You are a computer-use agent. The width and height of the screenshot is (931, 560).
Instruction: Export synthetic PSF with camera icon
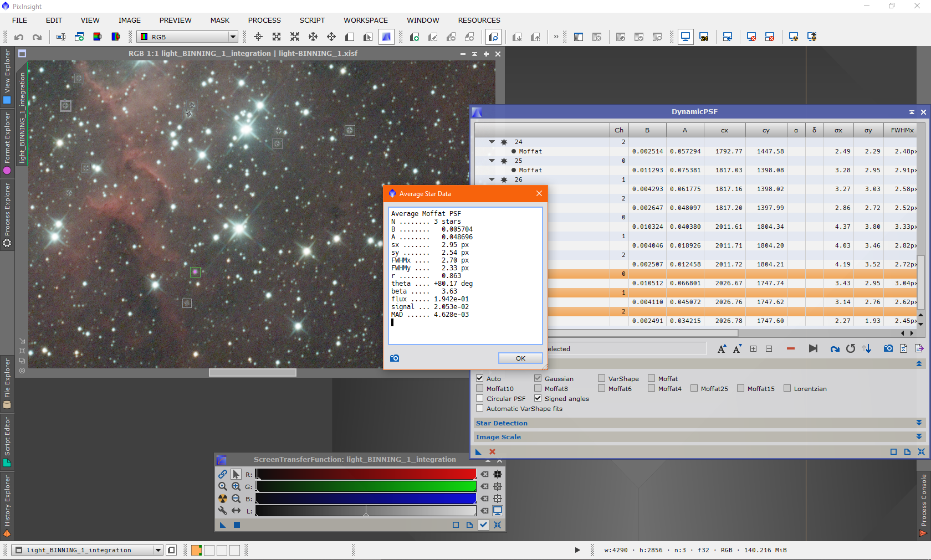[x=888, y=348]
